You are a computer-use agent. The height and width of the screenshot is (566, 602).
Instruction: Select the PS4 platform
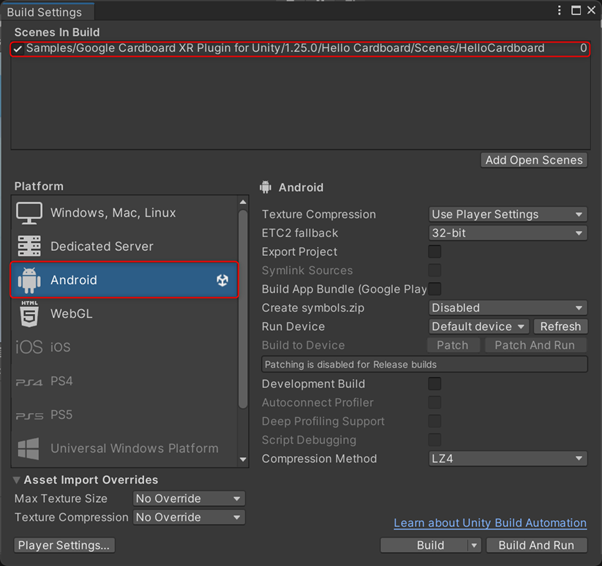click(x=124, y=381)
